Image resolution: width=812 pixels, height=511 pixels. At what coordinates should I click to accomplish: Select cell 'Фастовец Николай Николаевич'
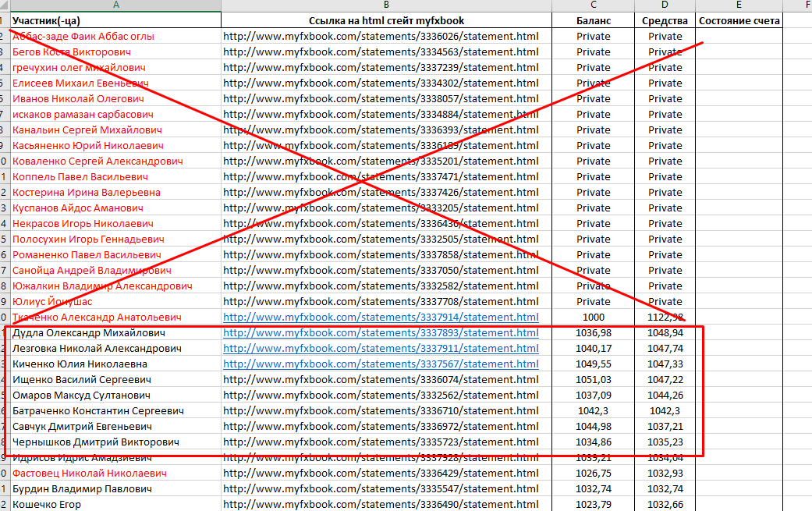click(x=115, y=473)
